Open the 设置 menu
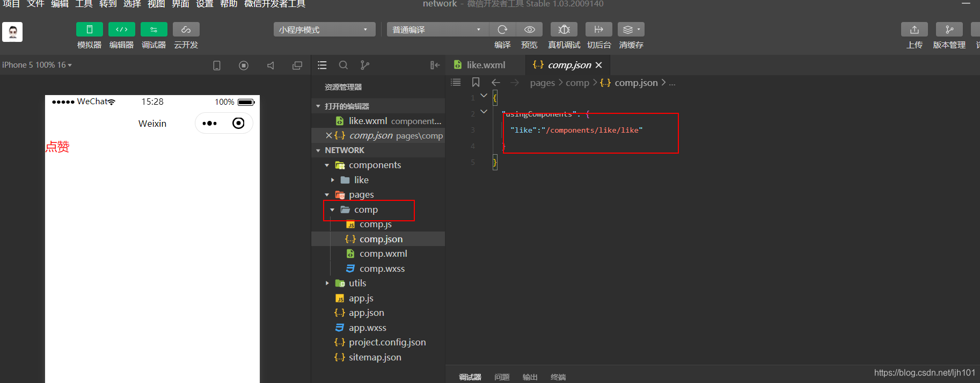The width and height of the screenshot is (980, 383). click(x=204, y=4)
